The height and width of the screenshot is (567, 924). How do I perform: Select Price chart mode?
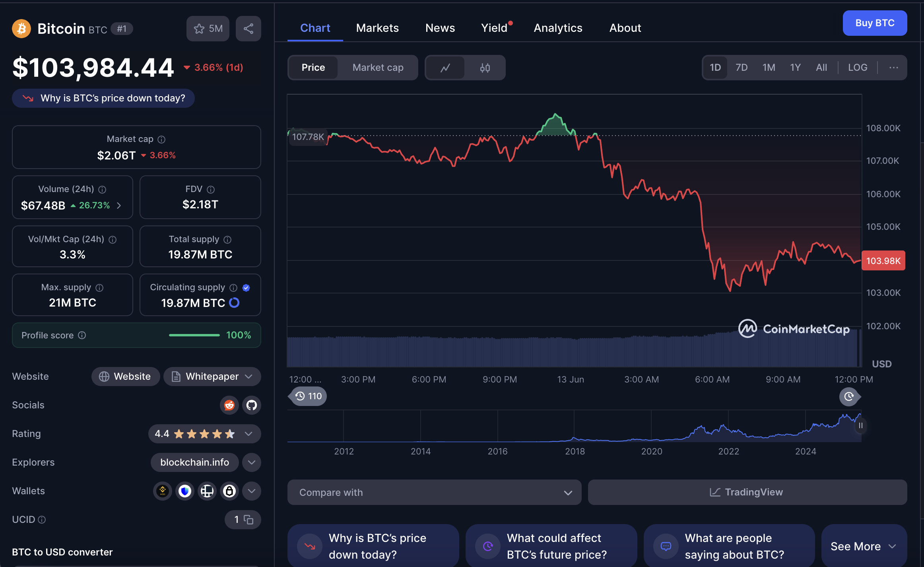(x=313, y=68)
